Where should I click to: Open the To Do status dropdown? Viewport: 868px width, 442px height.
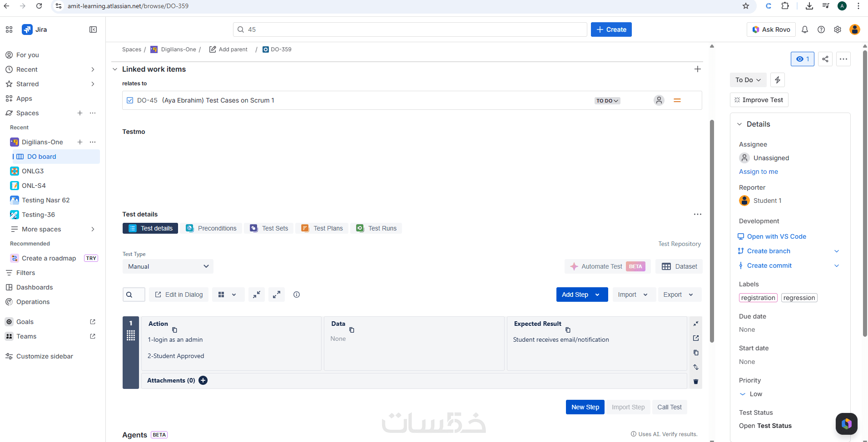[748, 80]
